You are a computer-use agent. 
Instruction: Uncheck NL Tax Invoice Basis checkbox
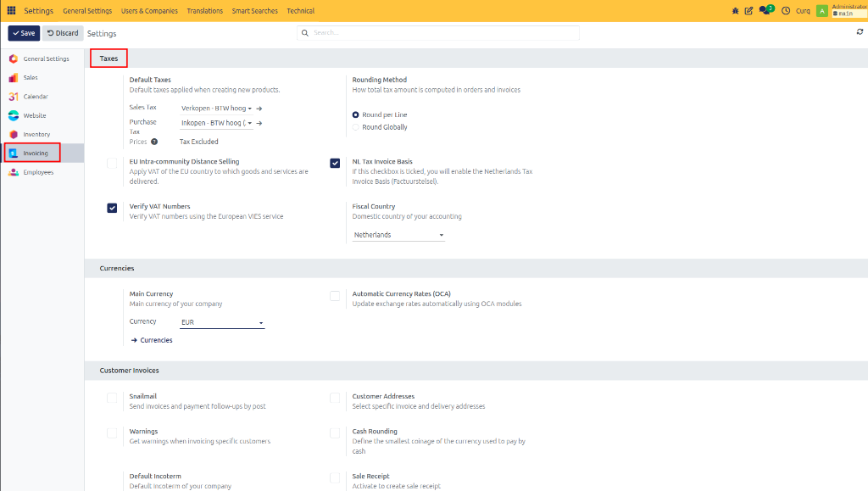click(335, 163)
